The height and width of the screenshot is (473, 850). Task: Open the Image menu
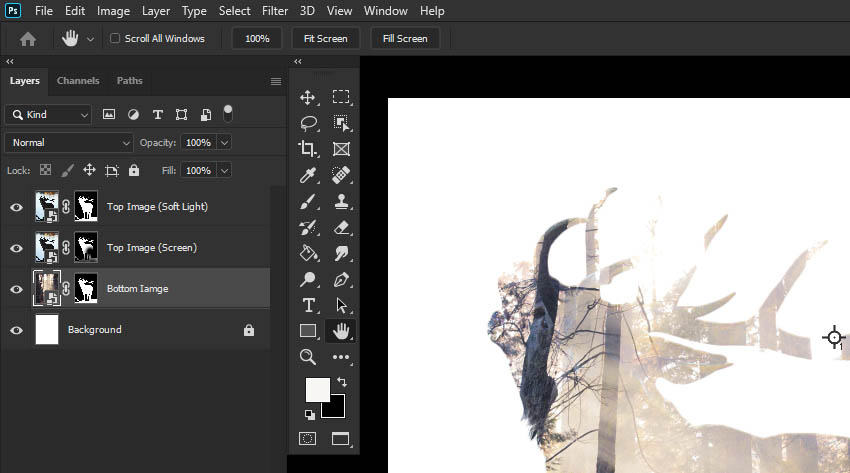(x=113, y=11)
